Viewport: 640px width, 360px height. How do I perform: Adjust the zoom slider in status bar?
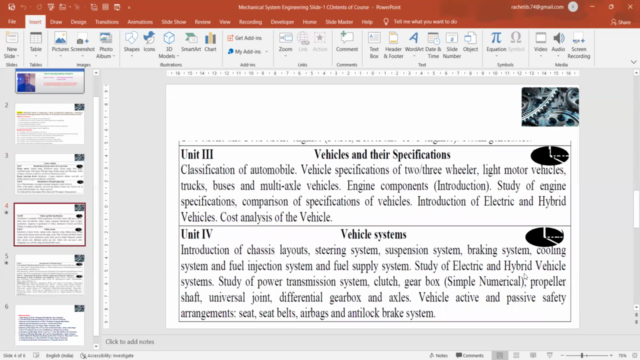[x=582, y=356]
